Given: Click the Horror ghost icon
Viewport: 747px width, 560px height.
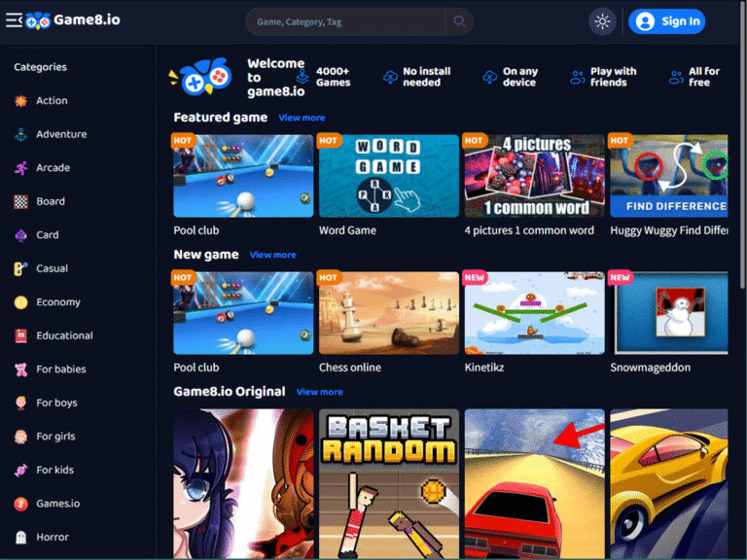Looking at the screenshot, I should click(x=21, y=537).
